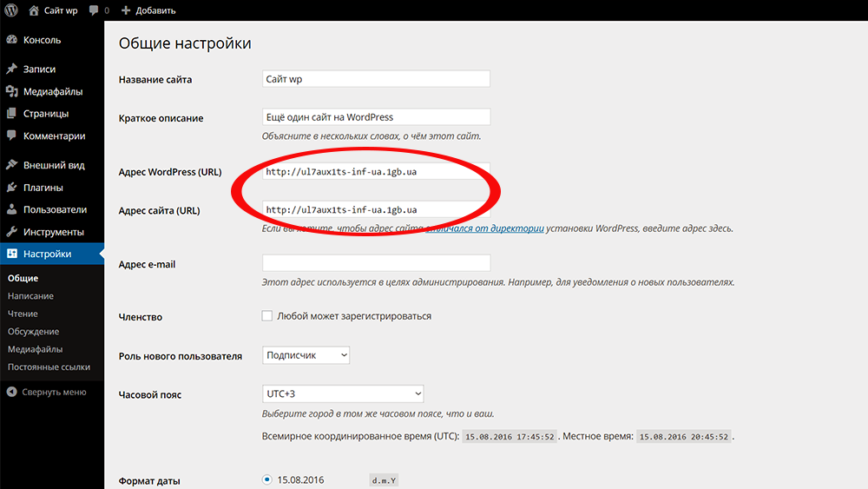This screenshot has height=489, width=868.
Task: Click the WordPress logo icon
Action: tap(11, 10)
